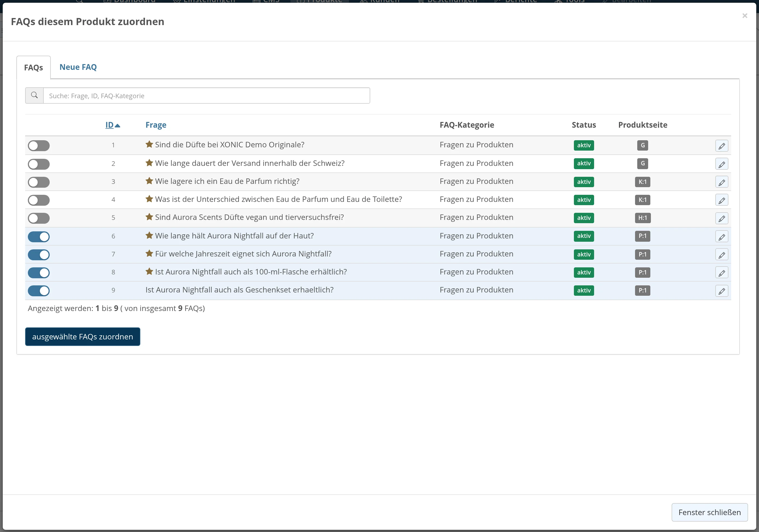This screenshot has width=759, height=532.
Task: Open edit pencil for FAQ 8
Action: (x=722, y=273)
